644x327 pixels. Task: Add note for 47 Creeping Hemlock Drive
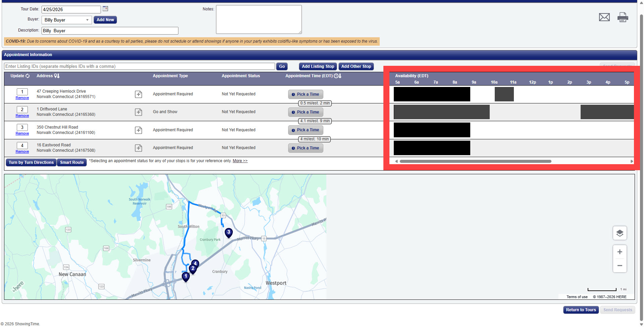139,94
